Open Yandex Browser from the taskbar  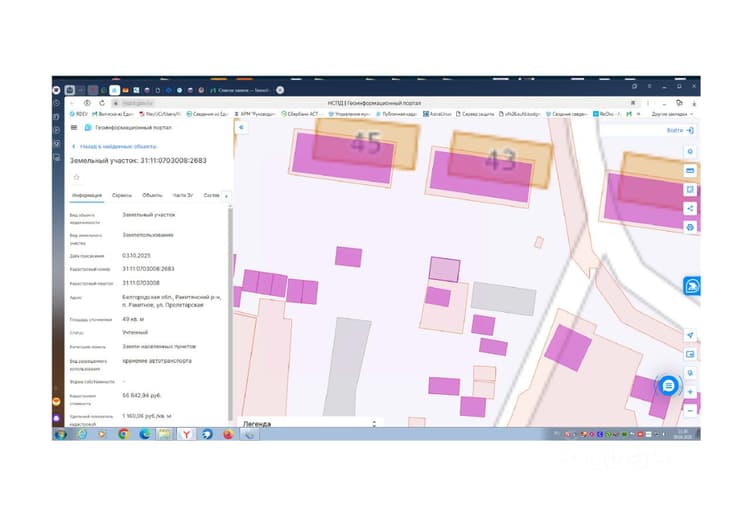coord(186,434)
